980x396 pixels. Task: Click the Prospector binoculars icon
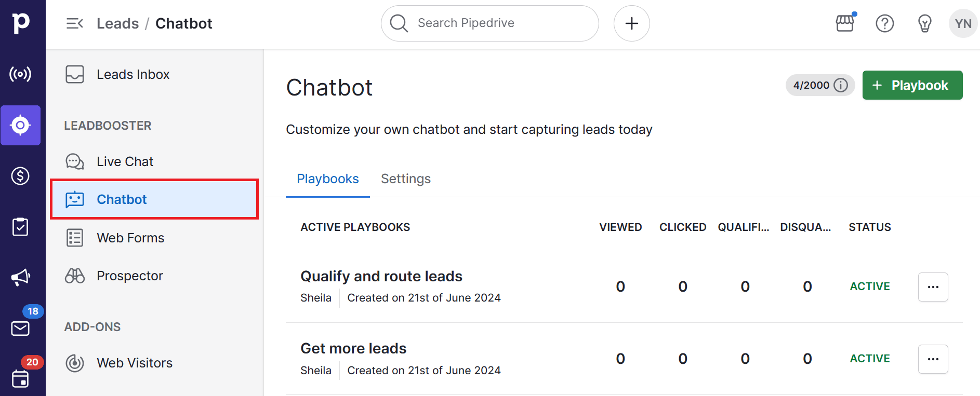coord(75,276)
